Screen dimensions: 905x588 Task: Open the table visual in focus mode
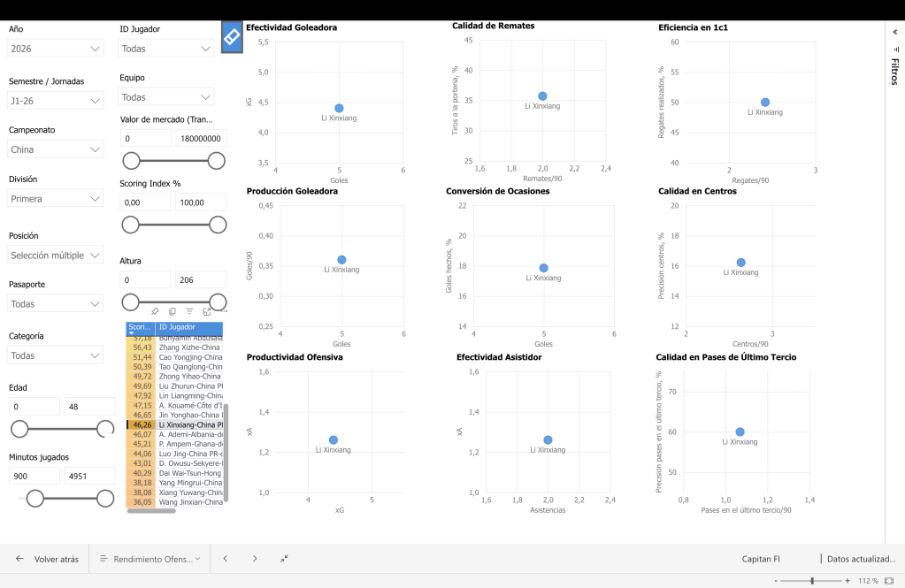[207, 311]
